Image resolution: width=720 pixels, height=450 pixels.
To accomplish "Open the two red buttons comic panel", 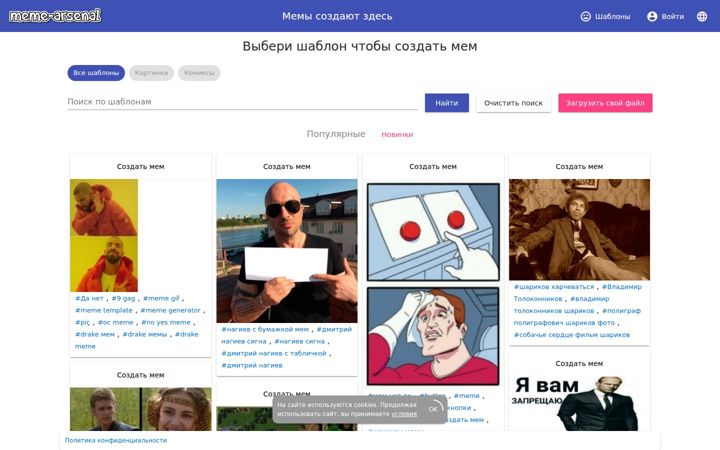I will (433, 232).
